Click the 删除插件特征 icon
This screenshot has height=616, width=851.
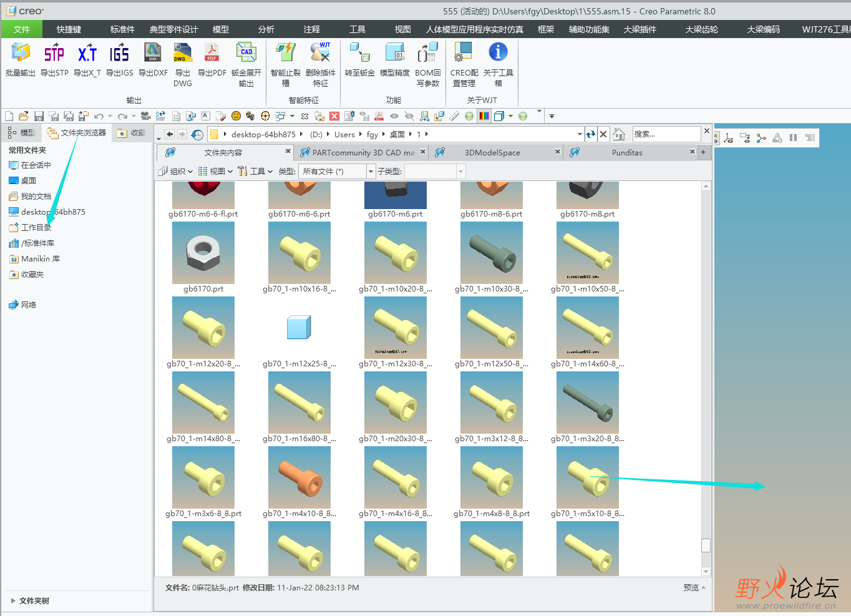(x=321, y=52)
